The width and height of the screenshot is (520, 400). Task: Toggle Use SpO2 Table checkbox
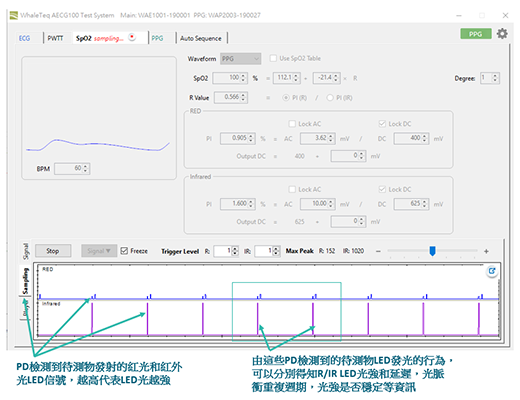(273, 58)
